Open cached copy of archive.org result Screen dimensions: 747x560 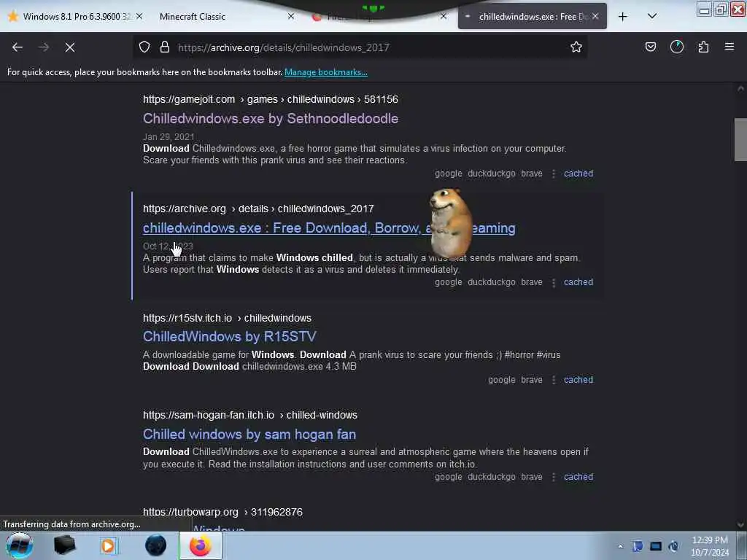click(578, 282)
